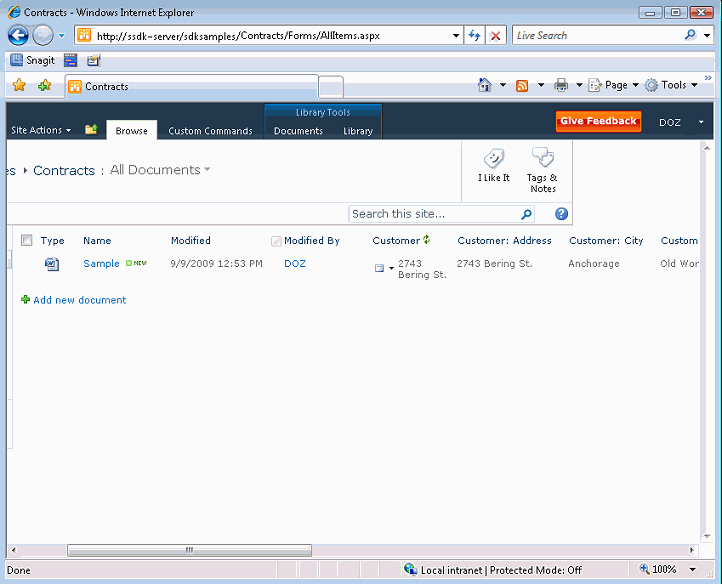
Task: Show more toolbar commands chevron
Action: [x=708, y=78]
